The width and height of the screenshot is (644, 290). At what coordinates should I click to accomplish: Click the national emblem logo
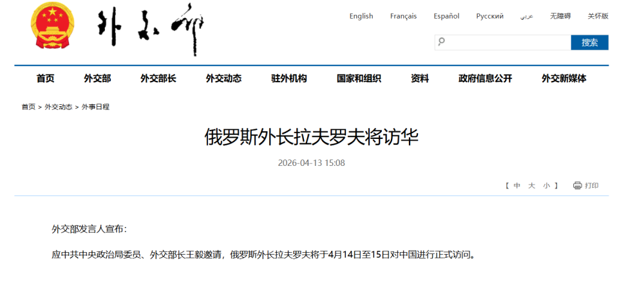(53, 26)
